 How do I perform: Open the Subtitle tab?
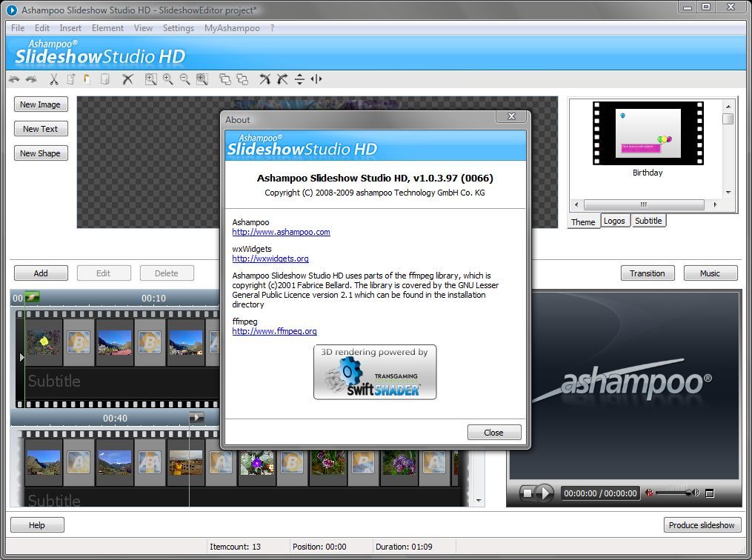pos(648,220)
